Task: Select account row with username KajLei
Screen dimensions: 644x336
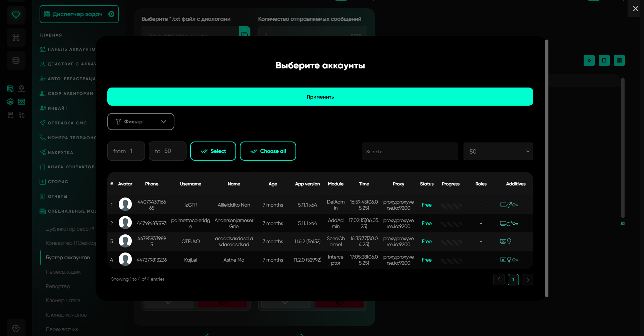Action: (x=191, y=260)
